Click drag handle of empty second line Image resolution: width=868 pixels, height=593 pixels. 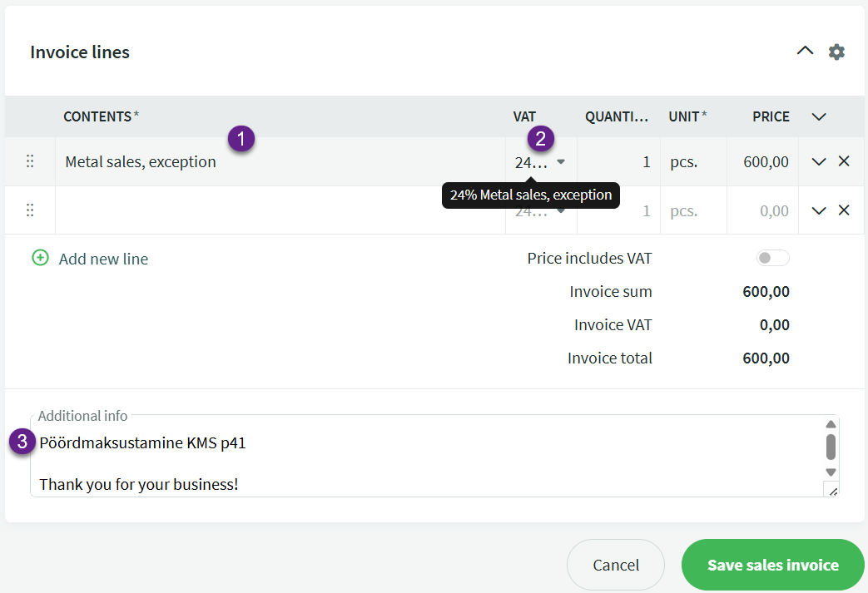(x=30, y=210)
